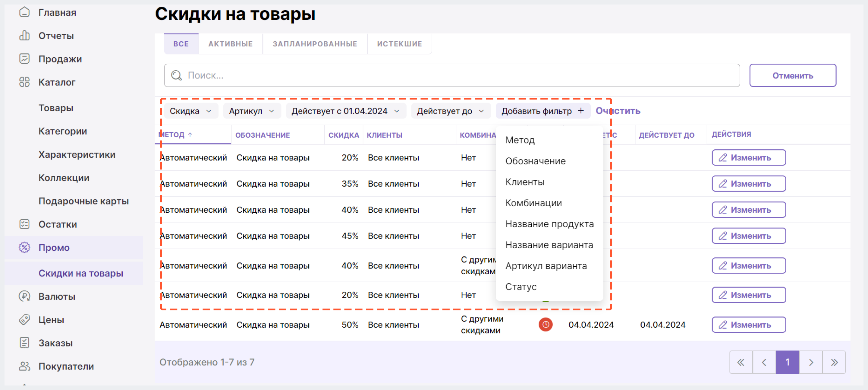Switch to the Активные tab
868x390 pixels.
231,44
